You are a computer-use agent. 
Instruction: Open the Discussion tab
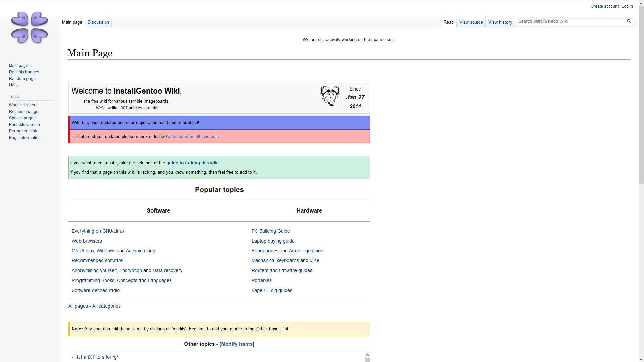(98, 22)
